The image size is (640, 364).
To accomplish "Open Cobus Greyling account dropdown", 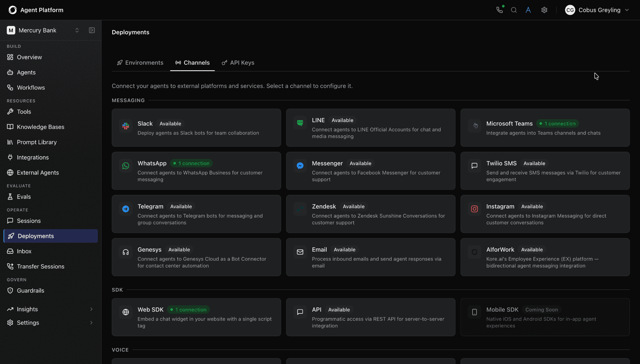I will pos(597,10).
